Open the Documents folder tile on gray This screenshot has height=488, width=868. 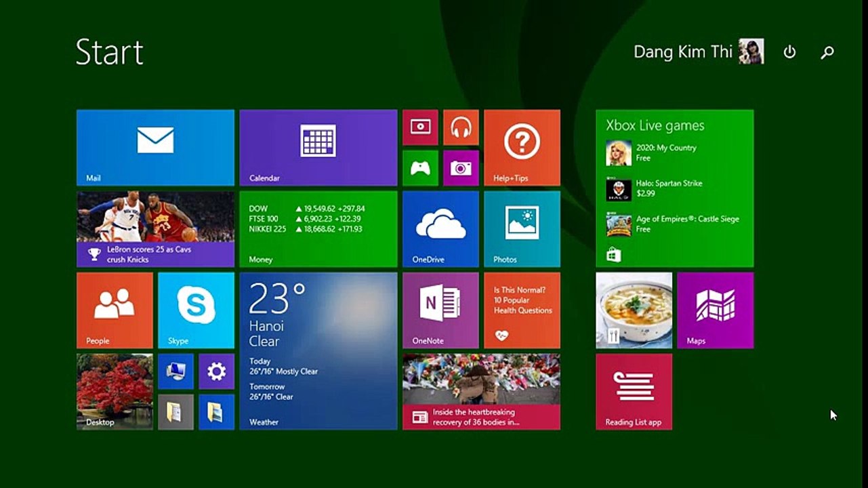[175, 412]
